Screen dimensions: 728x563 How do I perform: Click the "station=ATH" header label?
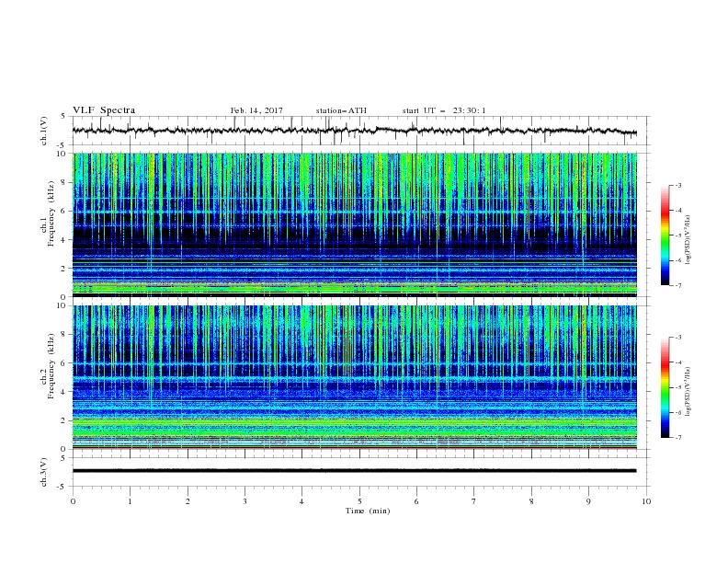tap(341, 110)
